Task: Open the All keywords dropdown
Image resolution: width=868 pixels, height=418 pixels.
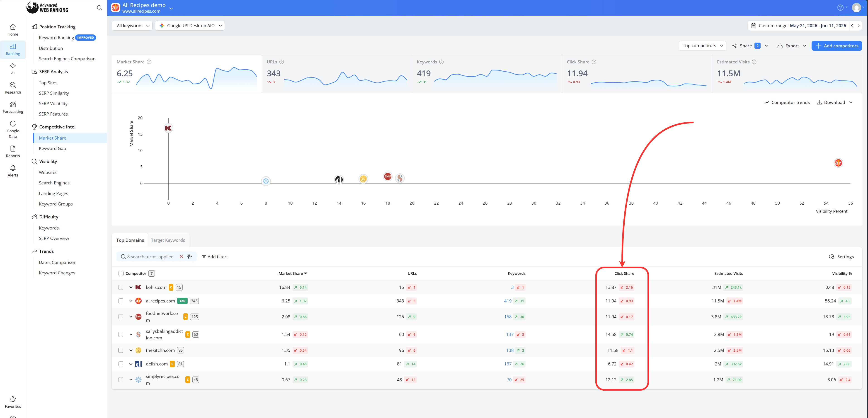Action: (x=132, y=26)
